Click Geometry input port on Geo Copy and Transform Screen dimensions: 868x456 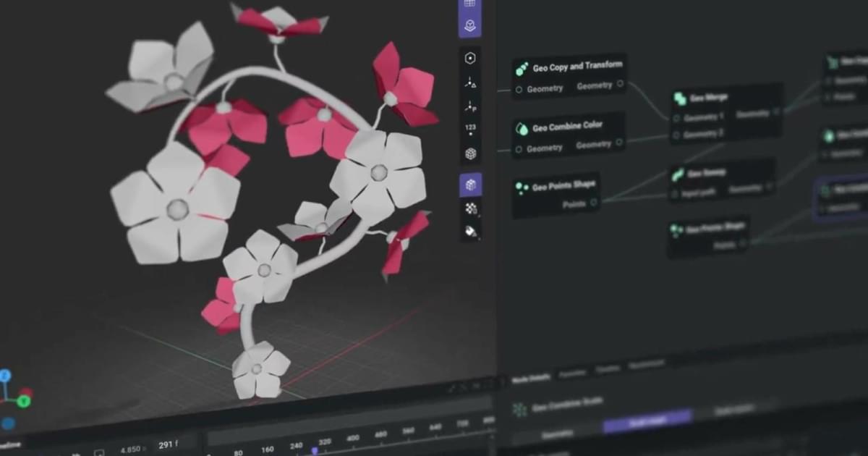[519, 89]
